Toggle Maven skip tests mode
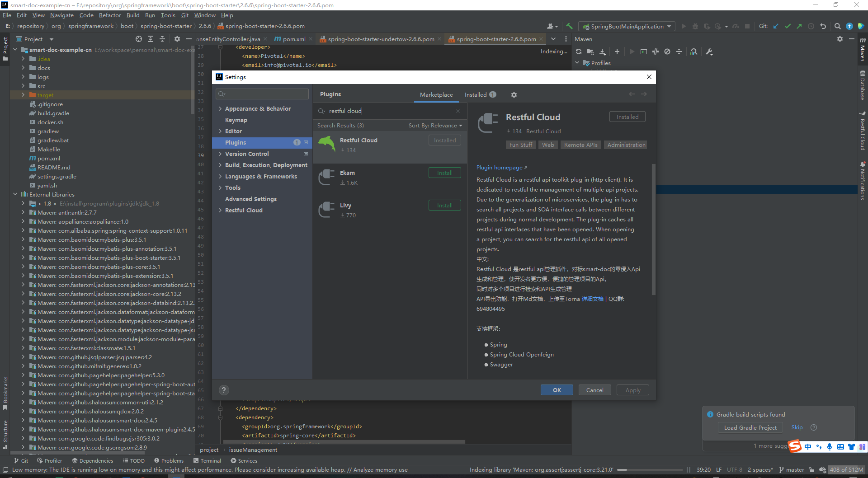 click(x=667, y=52)
